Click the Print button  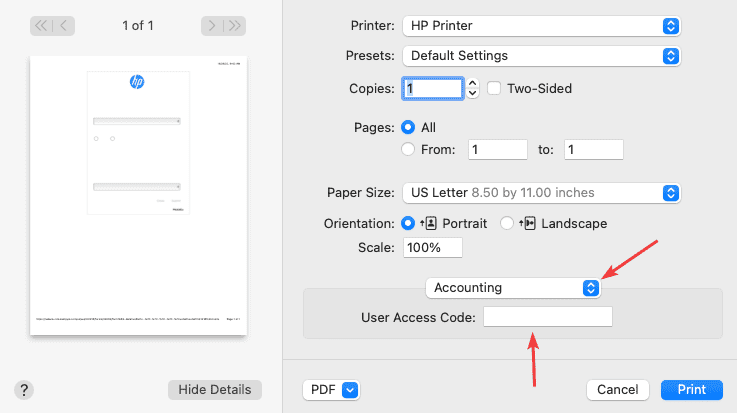point(691,390)
